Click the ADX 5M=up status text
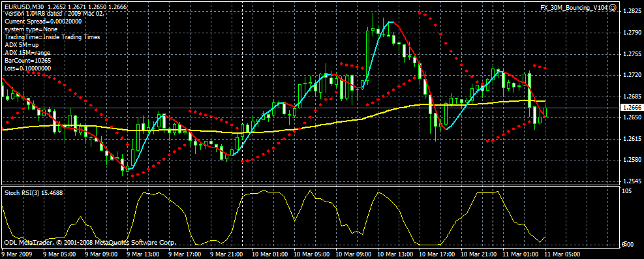 (22, 45)
